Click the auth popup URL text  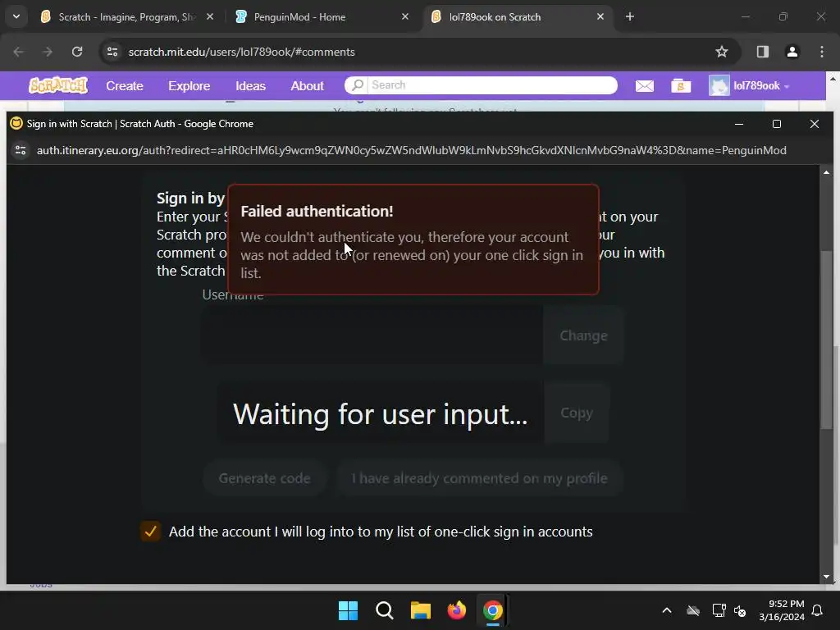tap(412, 150)
